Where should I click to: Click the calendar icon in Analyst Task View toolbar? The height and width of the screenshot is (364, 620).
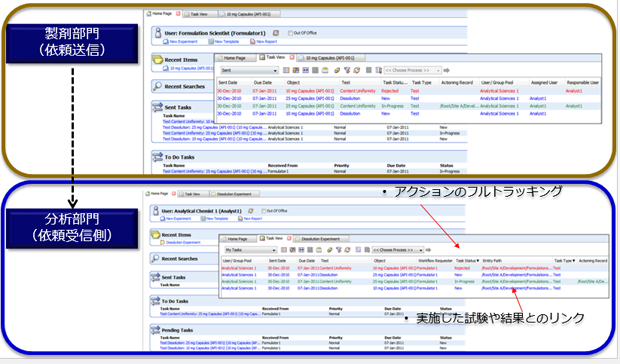pyautogui.click(x=319, y=250)
